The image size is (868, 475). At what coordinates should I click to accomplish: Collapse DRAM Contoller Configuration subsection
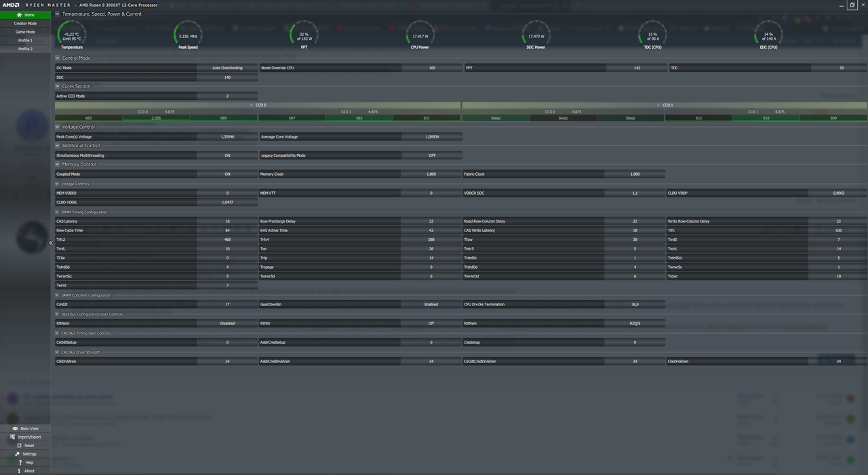click(x=57, y=295)
